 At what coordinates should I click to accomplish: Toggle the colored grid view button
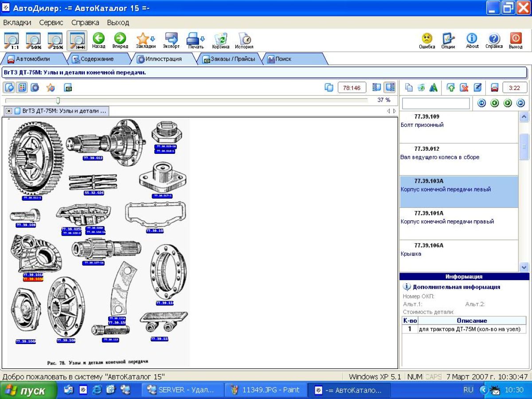click(21, 88)
